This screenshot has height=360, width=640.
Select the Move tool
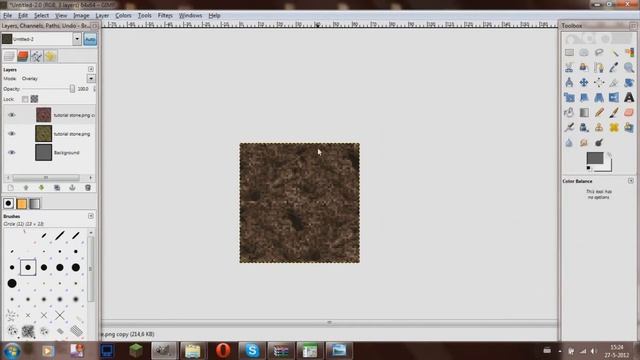point(584,82)
